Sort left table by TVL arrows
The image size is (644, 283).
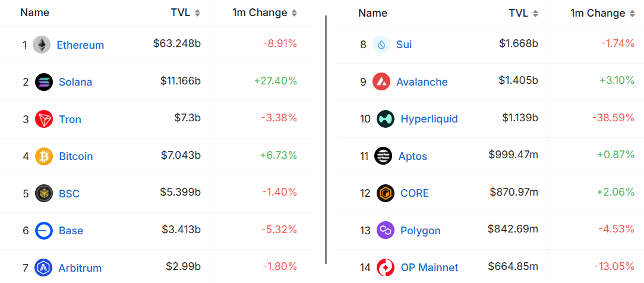[198, 13]
